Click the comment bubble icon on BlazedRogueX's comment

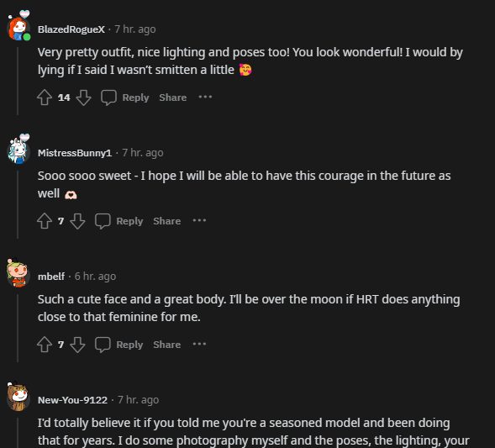(x=108, y=98)
